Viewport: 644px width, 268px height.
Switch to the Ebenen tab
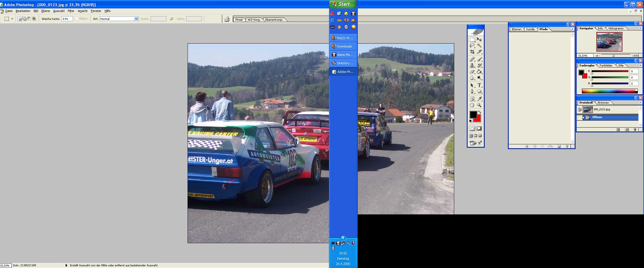coord(516,29)
